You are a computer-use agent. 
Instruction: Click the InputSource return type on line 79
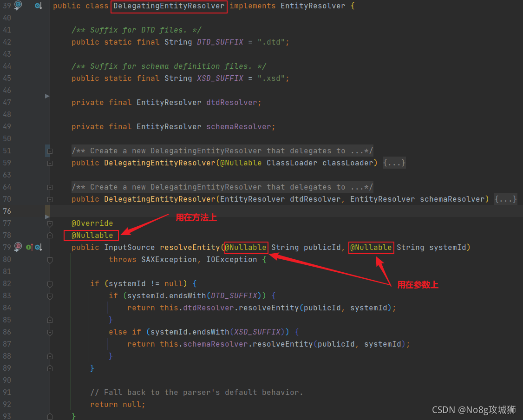coord(130,248)
